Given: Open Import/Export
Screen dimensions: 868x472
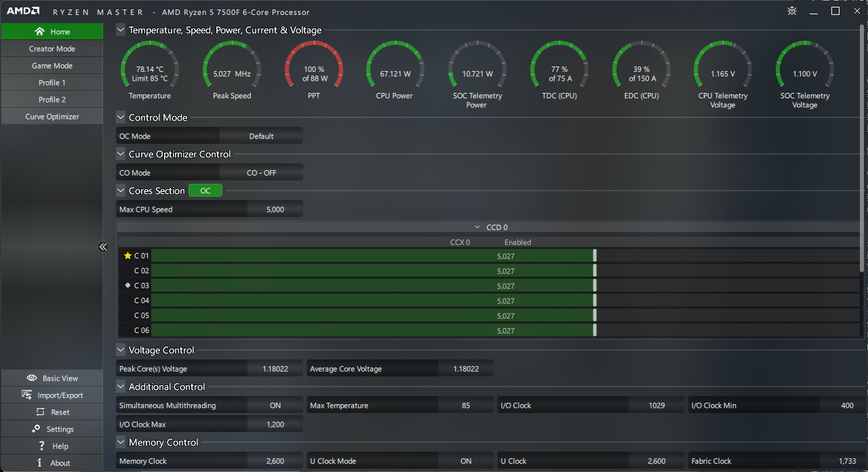Looking at the screenshot, I should tap(52, 395).
